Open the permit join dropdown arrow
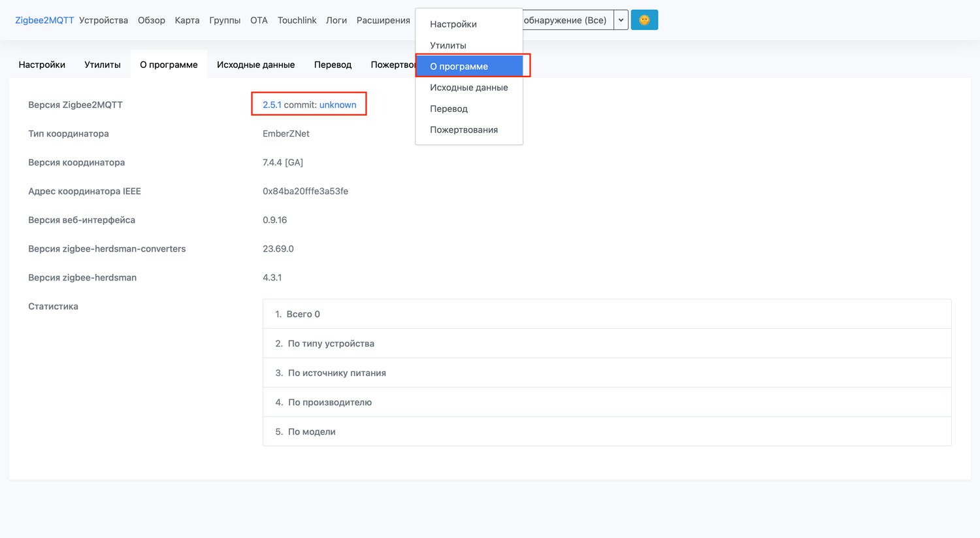 621,20
